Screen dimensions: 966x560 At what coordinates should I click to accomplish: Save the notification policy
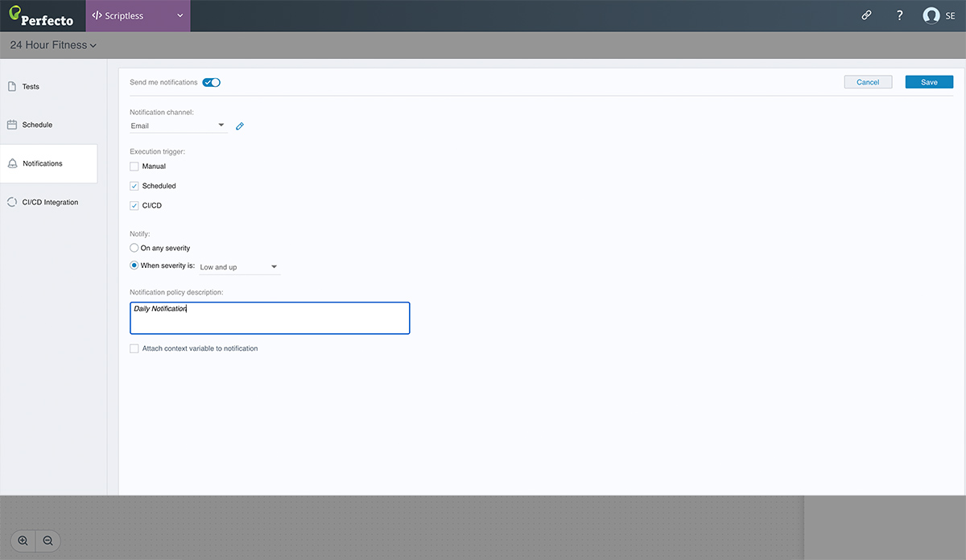tap(928, 81)
